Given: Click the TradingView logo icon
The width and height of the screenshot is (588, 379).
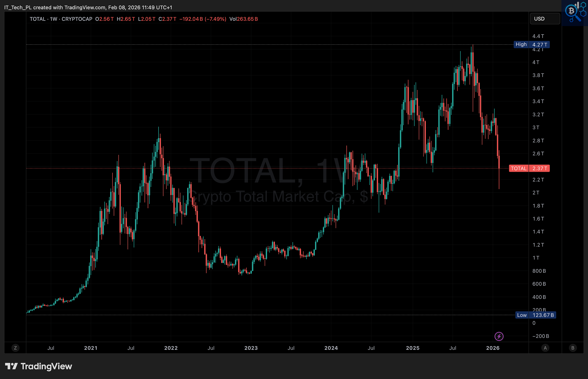Looking at the screenshot, I should (11, 366).
